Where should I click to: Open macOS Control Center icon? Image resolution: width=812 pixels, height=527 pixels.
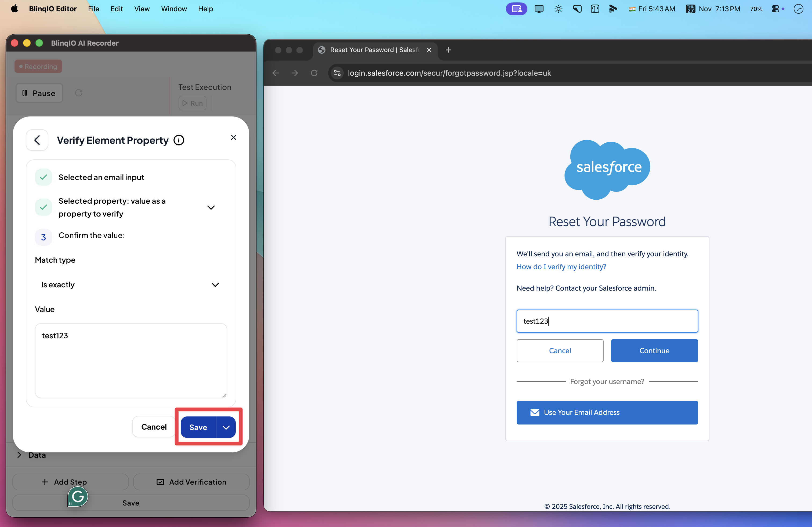coord(775,9)
